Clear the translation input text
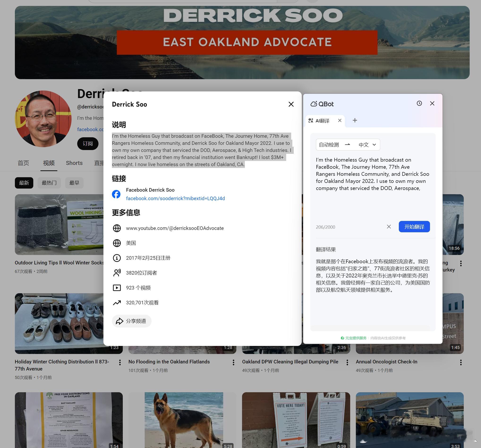The image size is (481, 448). (389, 227)
